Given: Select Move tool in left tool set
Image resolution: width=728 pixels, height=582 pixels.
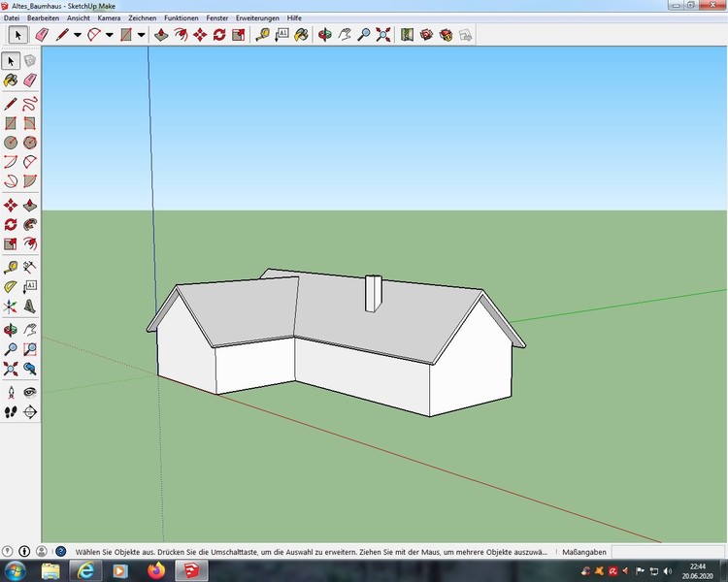Looking at the screenshot, I should (11, 205).
